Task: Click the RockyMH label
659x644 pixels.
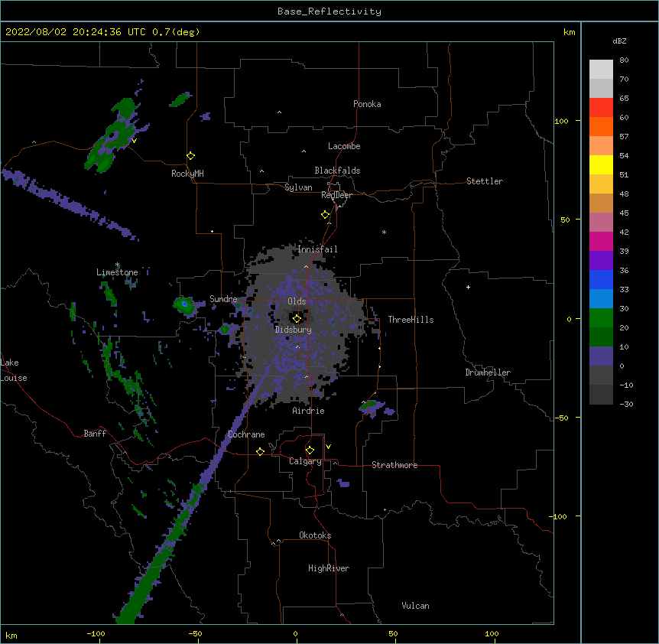Action: point(187,174)
